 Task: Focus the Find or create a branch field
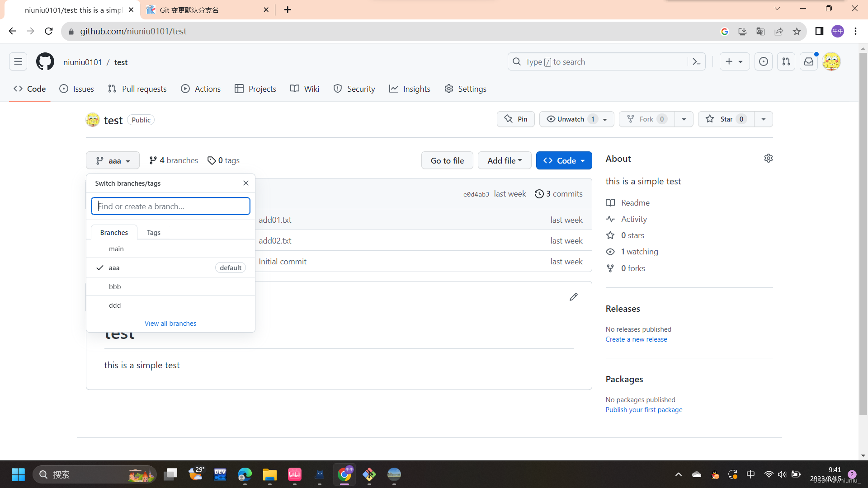click(x=170, y=206)
